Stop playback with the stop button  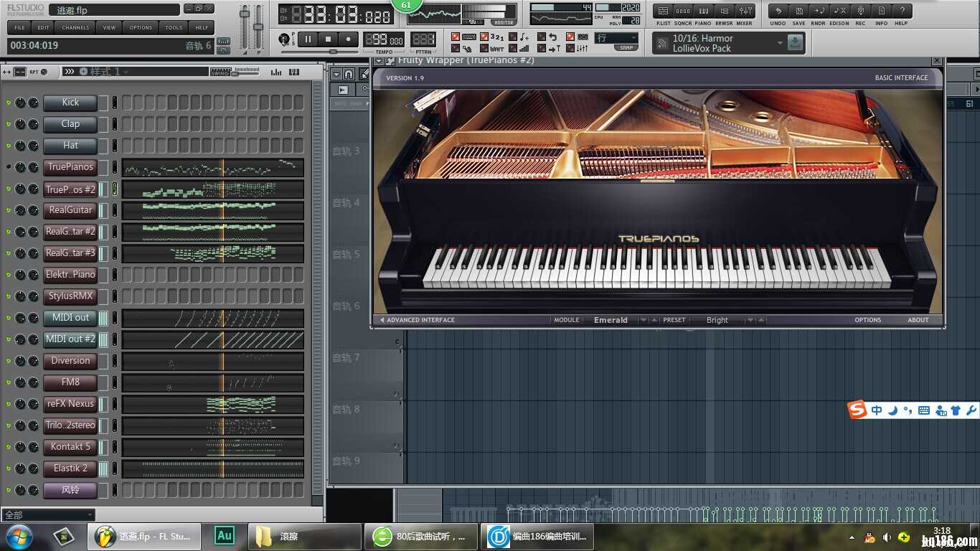tap(329, 39)
